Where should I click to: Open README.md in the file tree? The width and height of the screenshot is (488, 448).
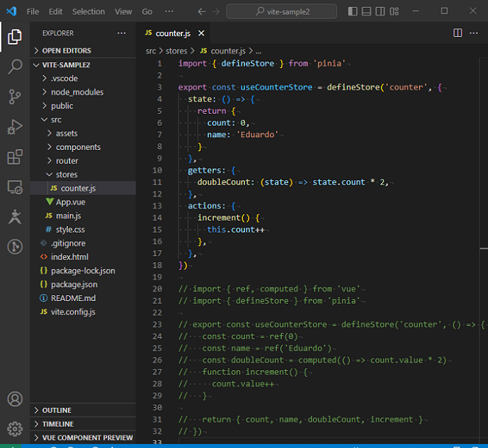(83, 298)
